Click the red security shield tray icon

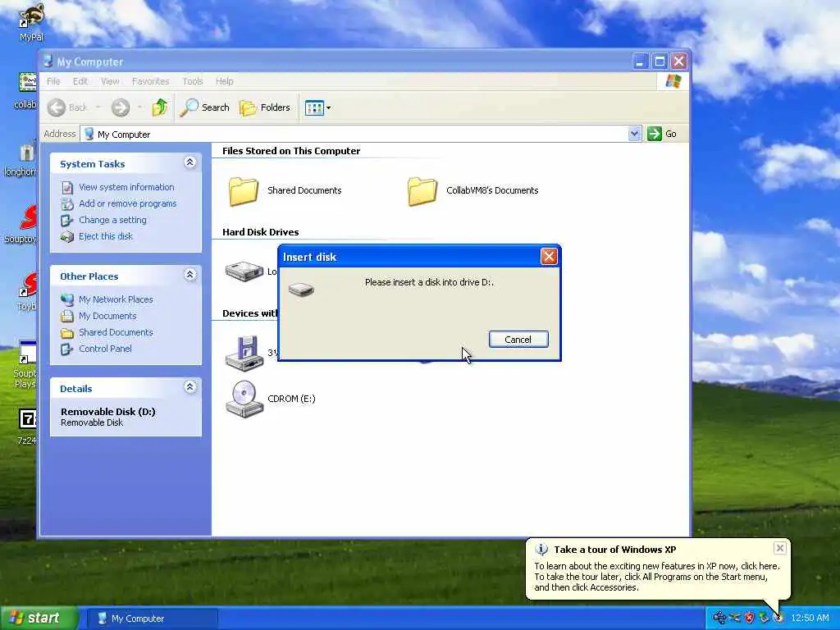(749, 619)
